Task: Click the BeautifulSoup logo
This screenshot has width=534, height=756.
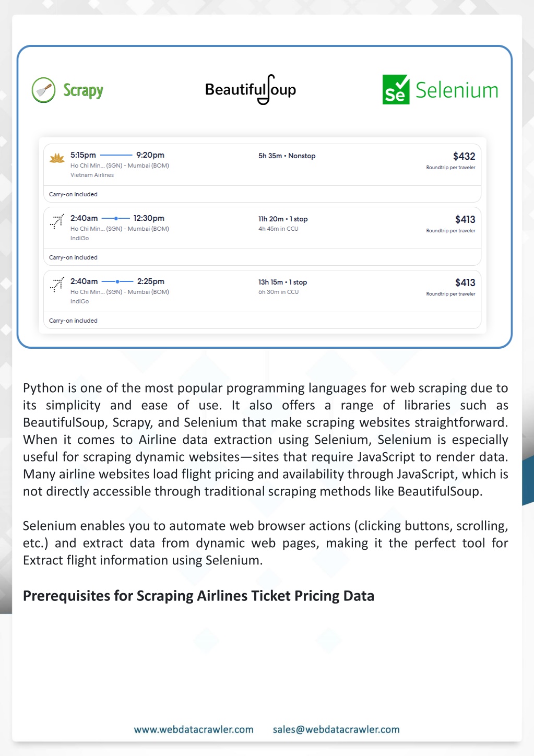Action: click(x=251, y=89)
